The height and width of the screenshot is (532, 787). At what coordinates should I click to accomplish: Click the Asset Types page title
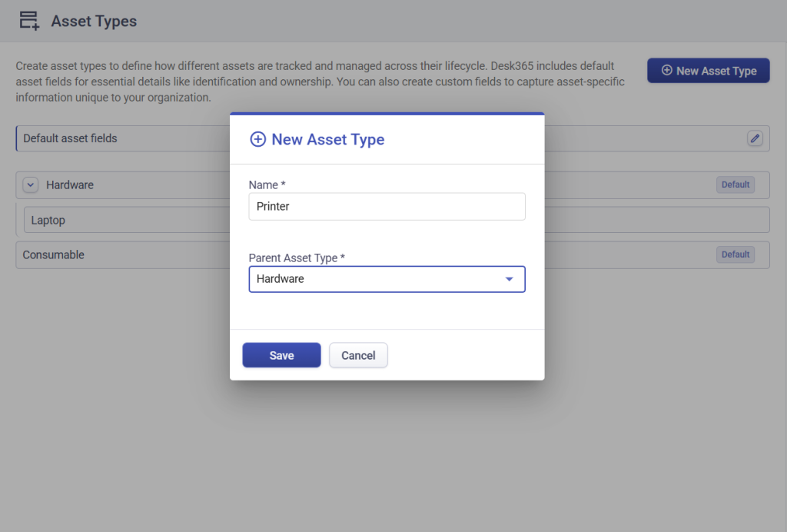(x=94, y=21)
